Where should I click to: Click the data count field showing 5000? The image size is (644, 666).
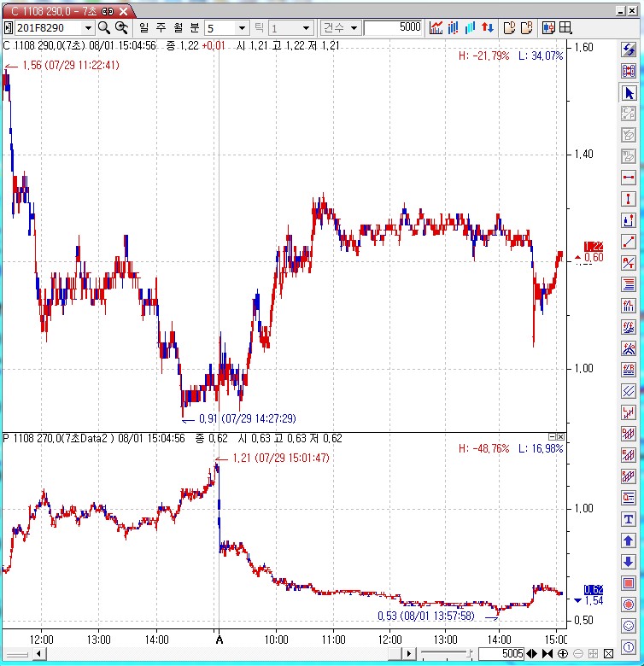click(x=393, y=27)
